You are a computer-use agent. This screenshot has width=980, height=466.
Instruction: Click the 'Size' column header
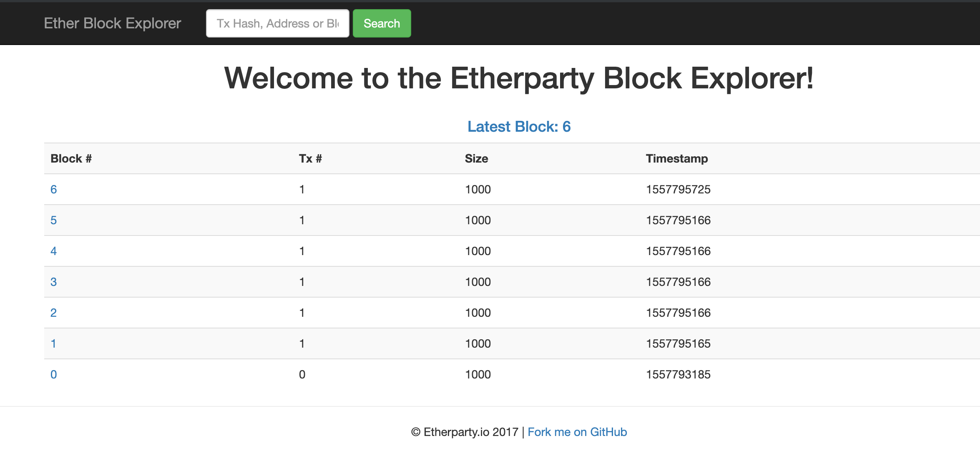pyautogui.click(x=477, y=158)
